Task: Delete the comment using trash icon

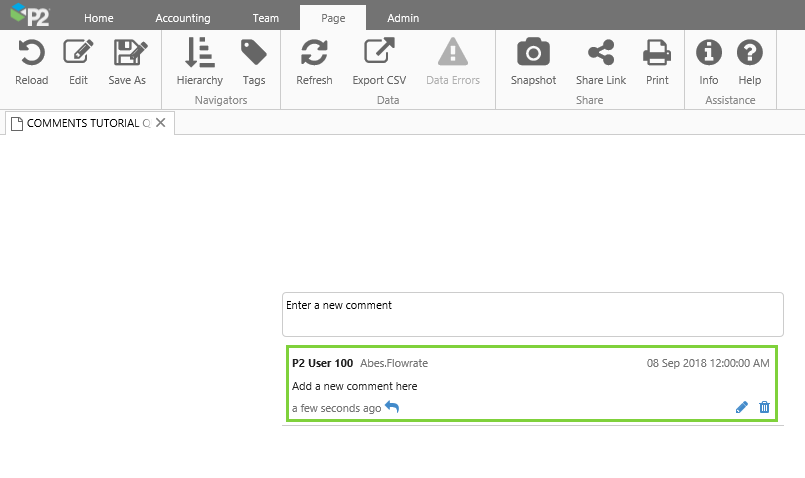Action: [765, 407]
